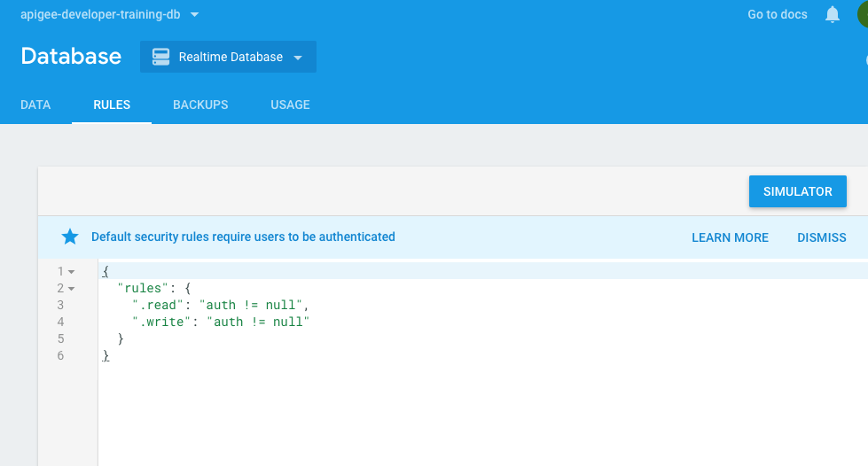This screenshot has width=868, height=466.
Task: Select the RULES tab
Action: pyautogui.click(x=112, y=105)
